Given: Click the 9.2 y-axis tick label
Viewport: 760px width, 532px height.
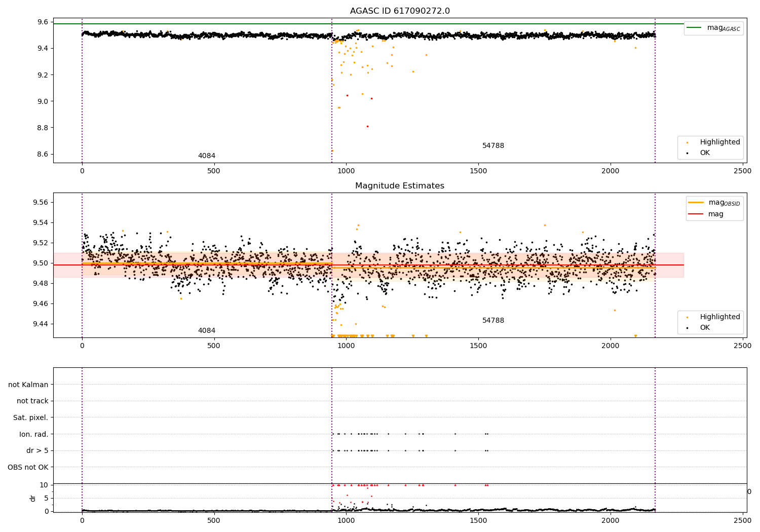Looking at the screenshot, I should coord(43,75).
